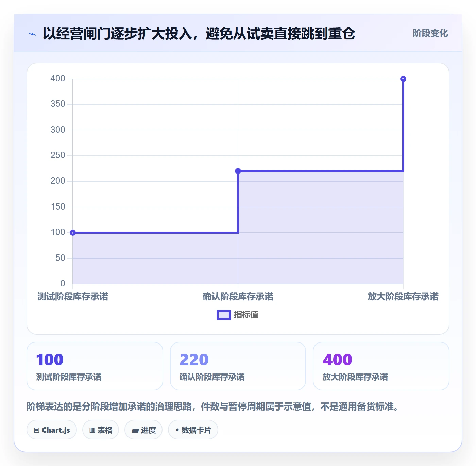The width and height of the screenshot is (476, 466).
Task: Click the y-axis tick label 350
Action: (58, 104)
